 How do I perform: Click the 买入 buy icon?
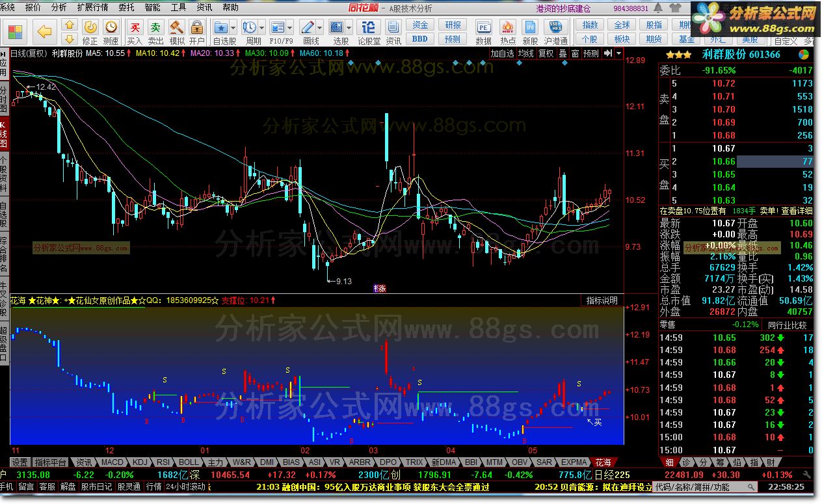[135, 27]
